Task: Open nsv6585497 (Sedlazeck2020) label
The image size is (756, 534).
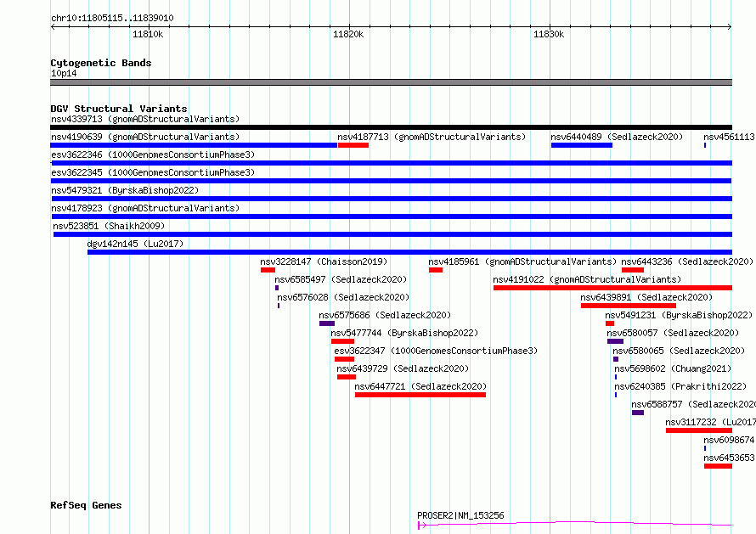Action: pos(341,279)
